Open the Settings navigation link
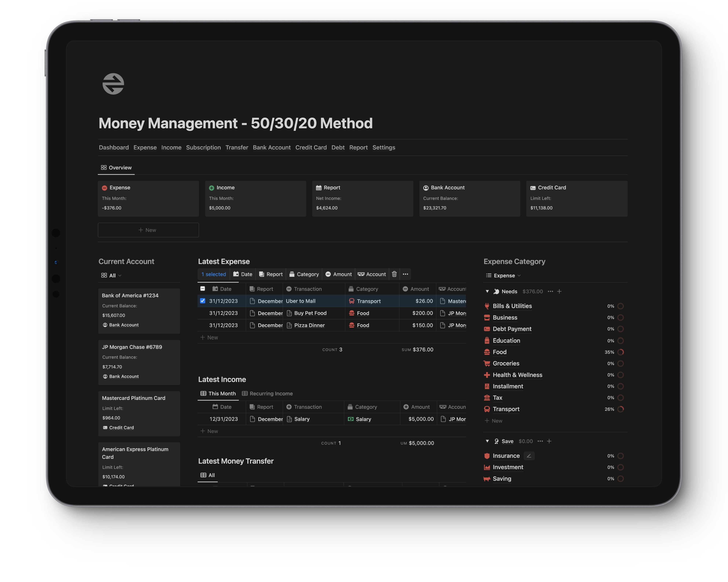Screen dimensions: 728x582 point(384,147)
